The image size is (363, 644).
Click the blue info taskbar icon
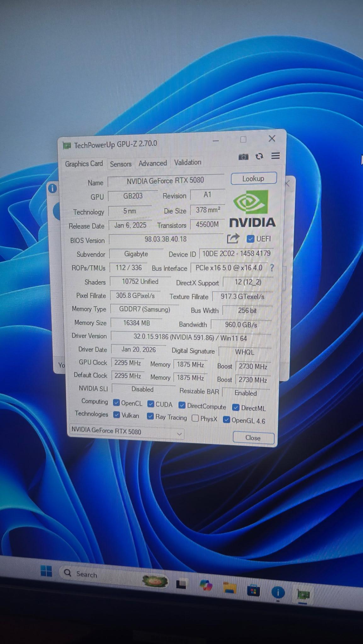[x=278, y=593]
